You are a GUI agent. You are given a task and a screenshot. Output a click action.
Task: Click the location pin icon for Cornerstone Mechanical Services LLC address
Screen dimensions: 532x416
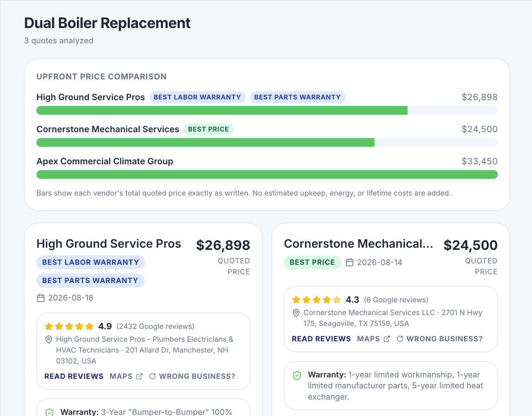point(296,313)
